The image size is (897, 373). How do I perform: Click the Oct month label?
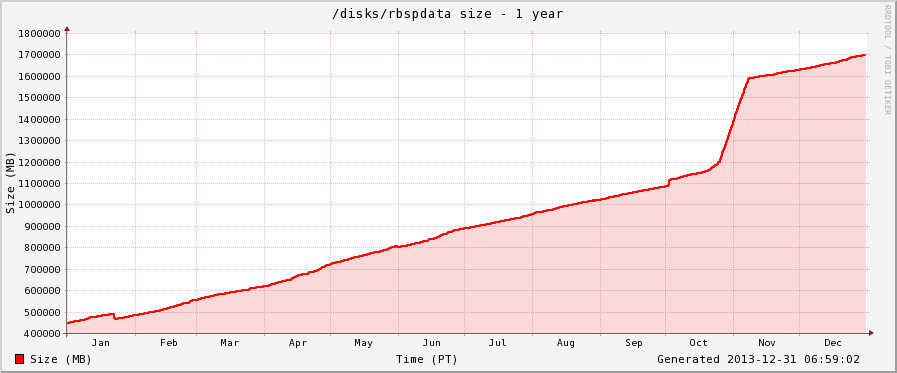click(698, 343)
